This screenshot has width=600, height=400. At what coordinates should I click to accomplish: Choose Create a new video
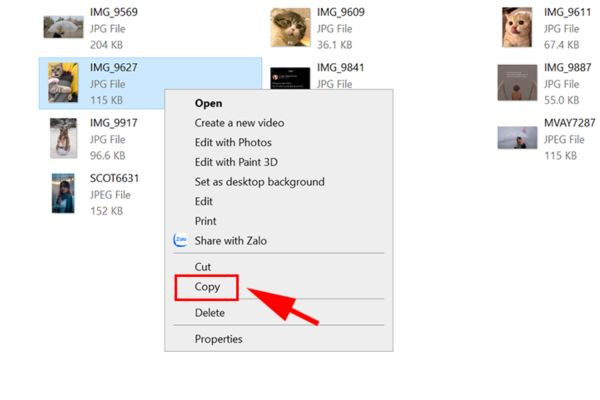pos(239,123)
